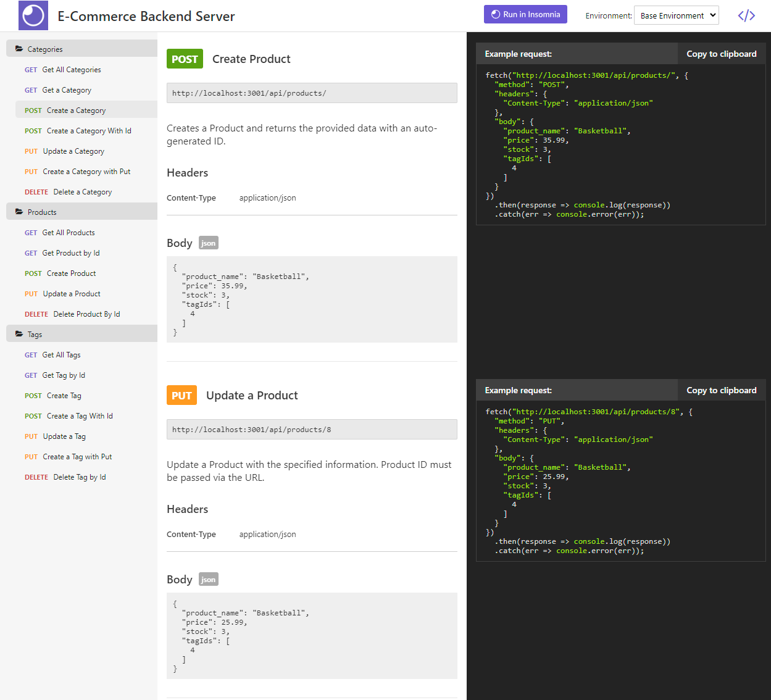Open GET Get All Tags

tap(86, 355)
